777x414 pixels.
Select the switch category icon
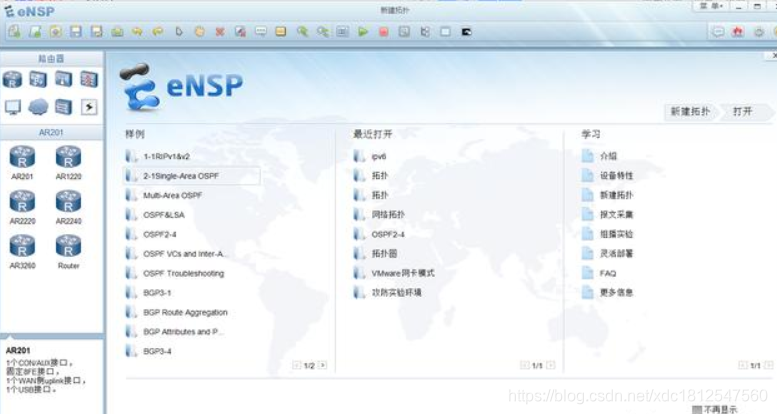coord(38,79)
